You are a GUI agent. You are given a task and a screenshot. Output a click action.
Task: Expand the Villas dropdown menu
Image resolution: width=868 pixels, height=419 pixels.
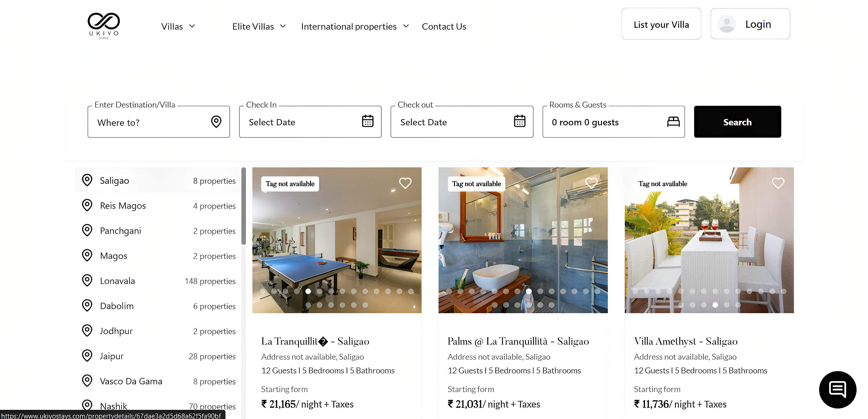click(178, 26)
